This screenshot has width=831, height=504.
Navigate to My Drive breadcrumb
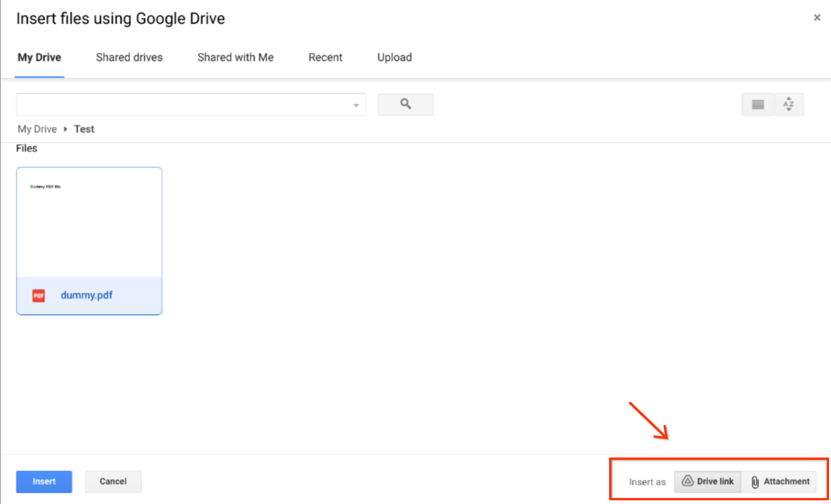point(37,129)
